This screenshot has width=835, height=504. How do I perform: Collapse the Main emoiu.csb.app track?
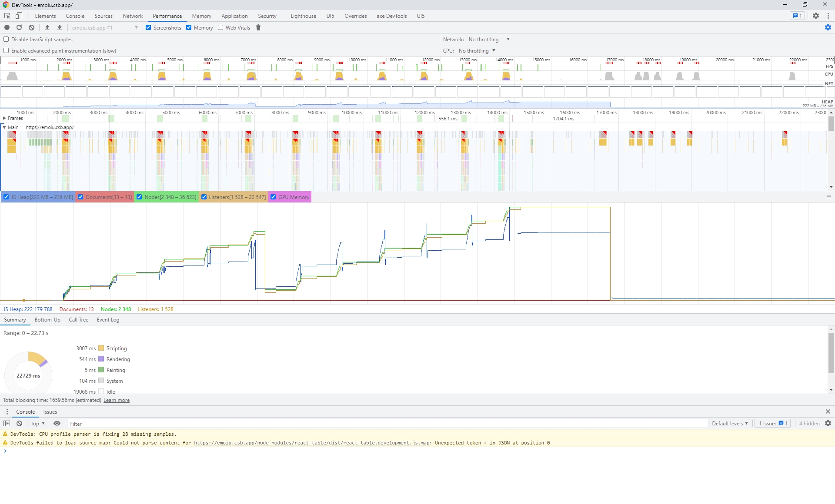pos(4,127)
